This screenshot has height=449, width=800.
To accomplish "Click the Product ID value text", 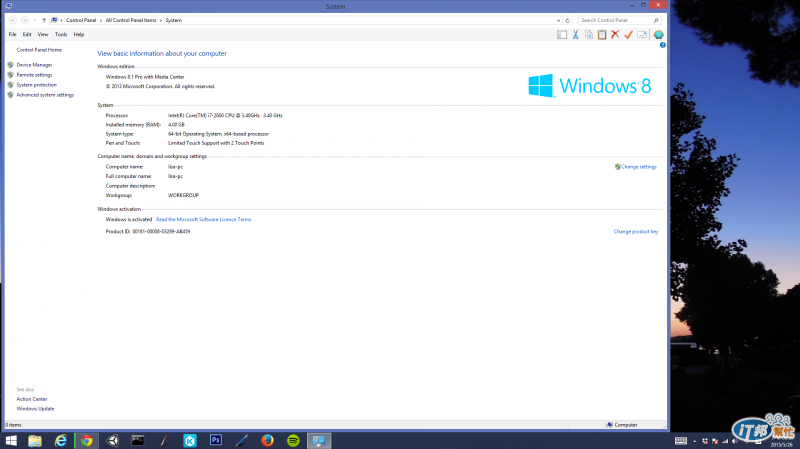I will (x=161, y=232).
